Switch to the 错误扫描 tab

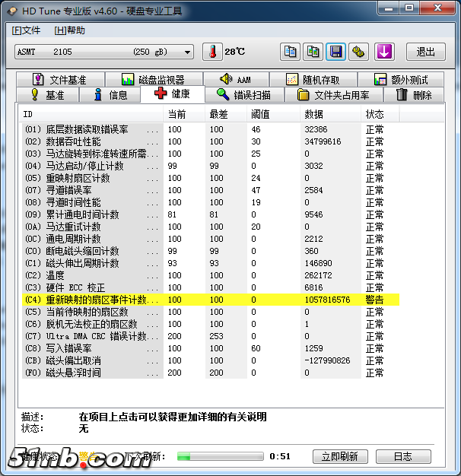[x=242, y=95]
